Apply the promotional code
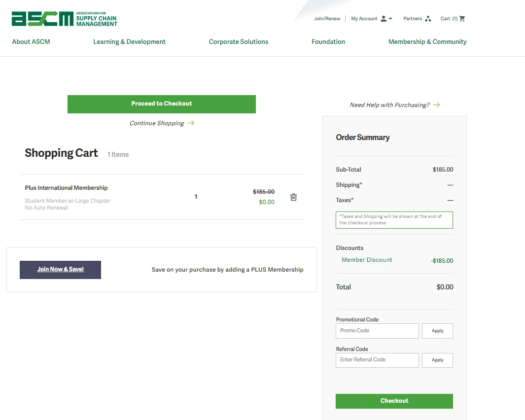 pyautogui.click(x=437, y=331)
